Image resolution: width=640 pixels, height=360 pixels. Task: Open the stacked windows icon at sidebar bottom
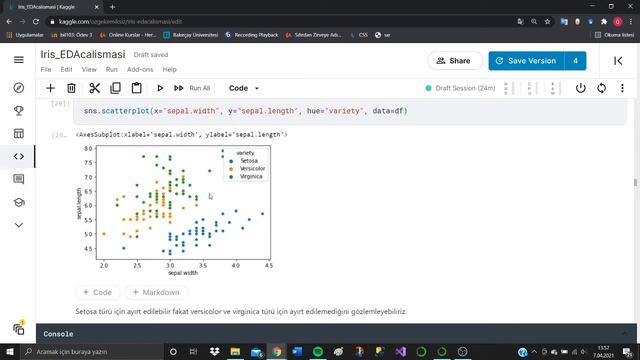click(19, 329)
